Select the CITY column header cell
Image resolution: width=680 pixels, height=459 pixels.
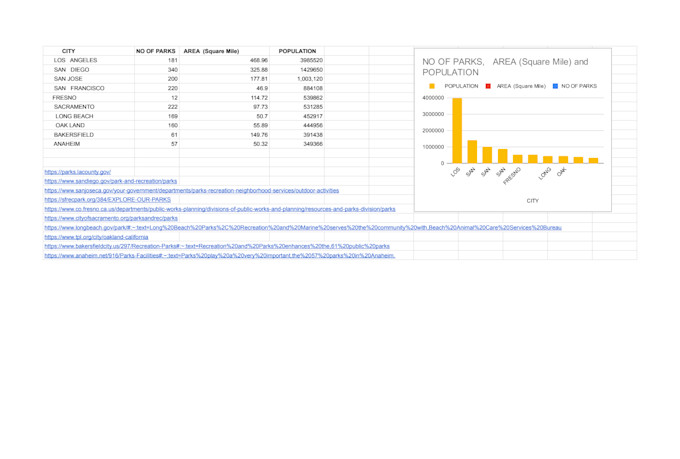[89, 51]
